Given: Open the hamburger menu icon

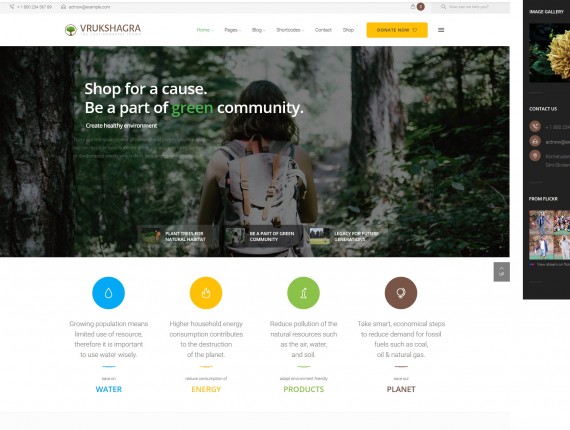Looking at the screenshot, I should (441, 30).
